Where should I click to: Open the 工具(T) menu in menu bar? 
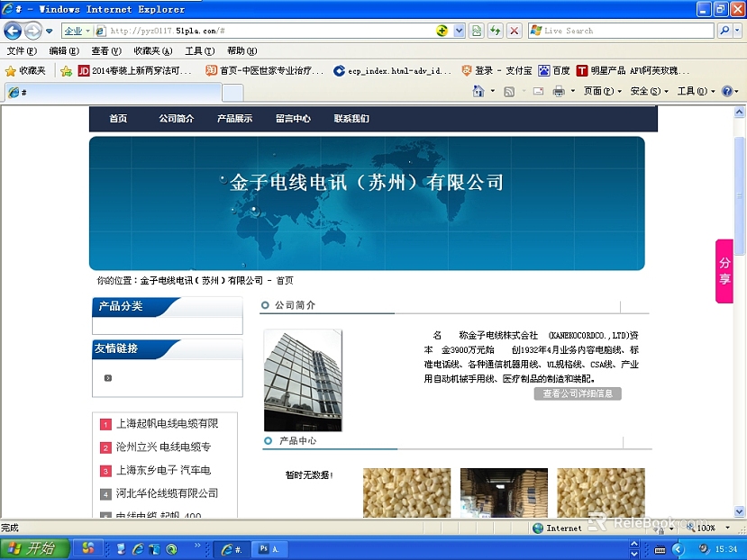200,51
